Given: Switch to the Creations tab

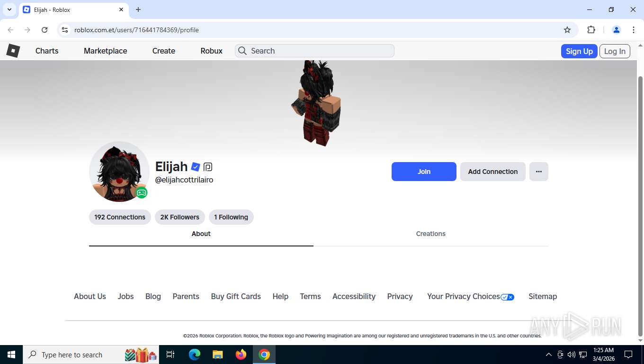Looking at the screenshot, I should (x=431, y=234).
